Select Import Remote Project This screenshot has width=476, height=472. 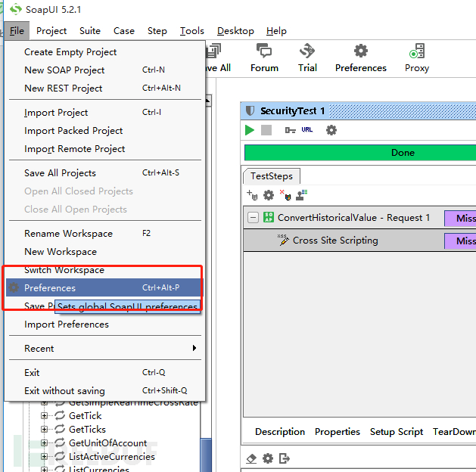104,149
